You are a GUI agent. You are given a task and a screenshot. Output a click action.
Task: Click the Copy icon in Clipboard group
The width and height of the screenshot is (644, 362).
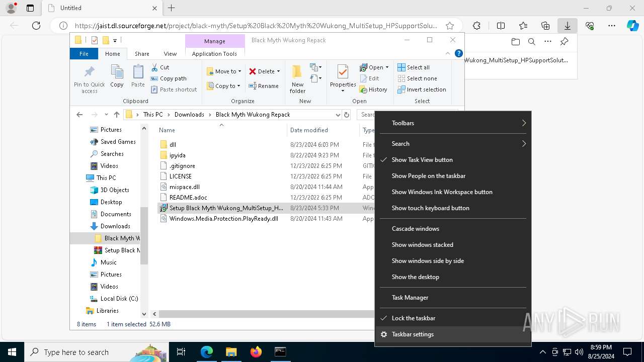tap(117, 72)
